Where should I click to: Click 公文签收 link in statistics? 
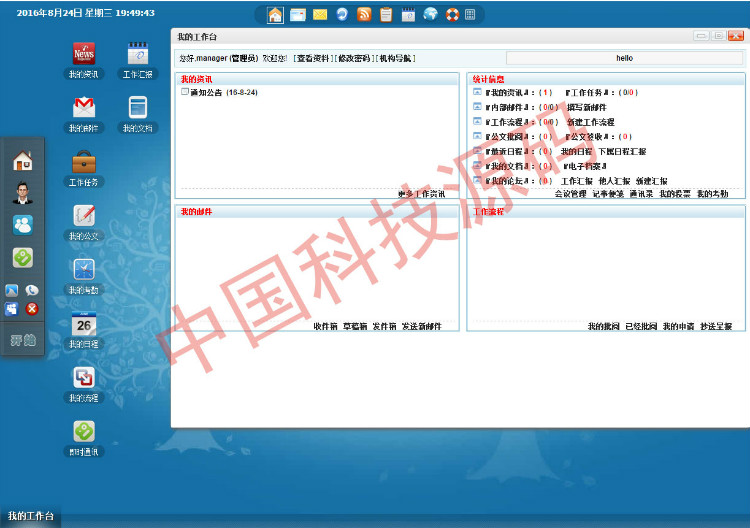pyautogui.click(x=586, y=136)
